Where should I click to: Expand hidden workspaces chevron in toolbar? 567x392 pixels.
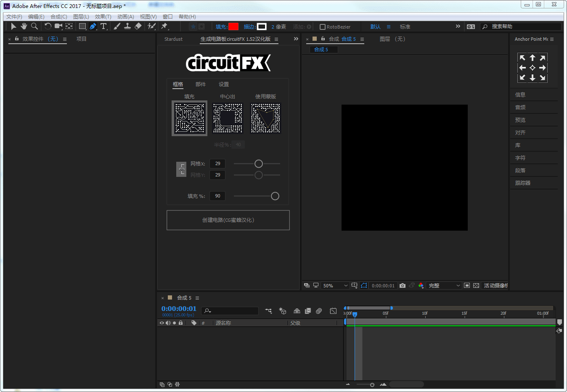click(458, 26)
